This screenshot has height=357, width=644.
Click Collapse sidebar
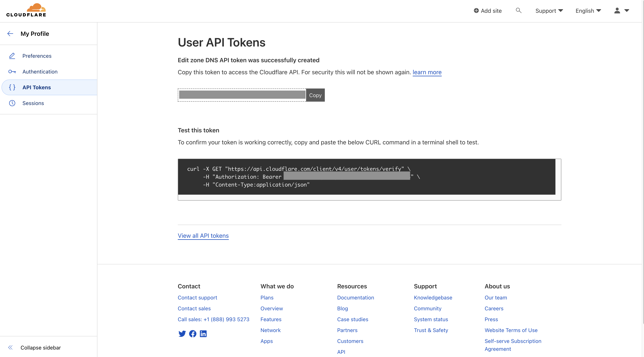point(40,348)
